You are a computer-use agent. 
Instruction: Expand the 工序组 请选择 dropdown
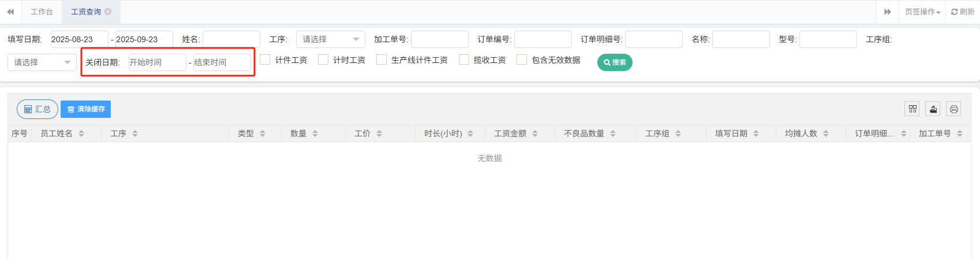pos(42,62)
